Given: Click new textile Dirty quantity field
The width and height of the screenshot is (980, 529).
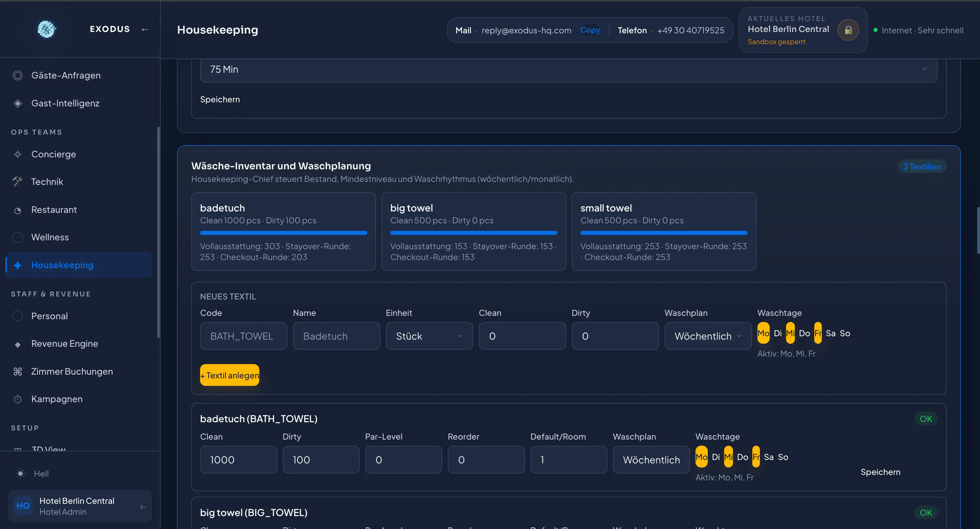Looking at the screenshot, I should coord(615,336).
